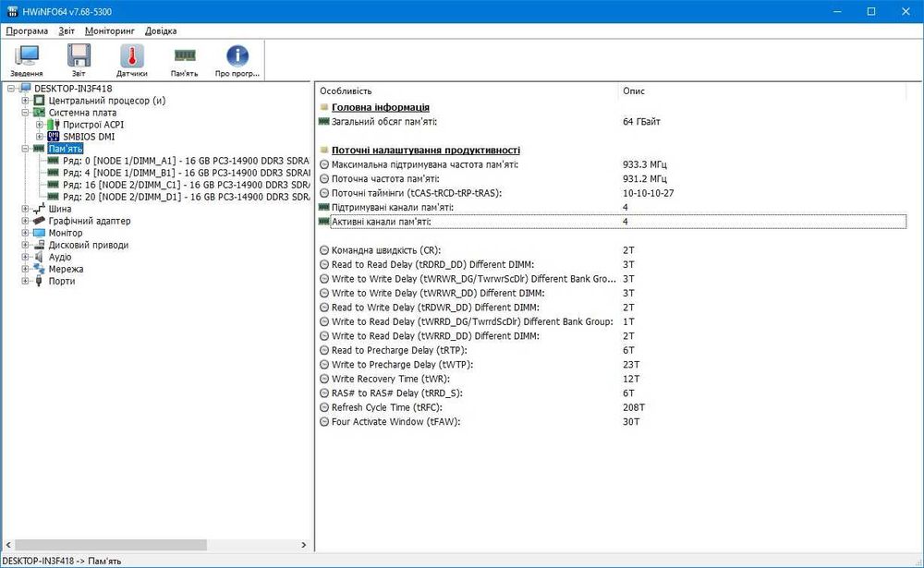The image size is (924, 568).
Task: Expand the Мережа tree node
Action: pos(25,270)
